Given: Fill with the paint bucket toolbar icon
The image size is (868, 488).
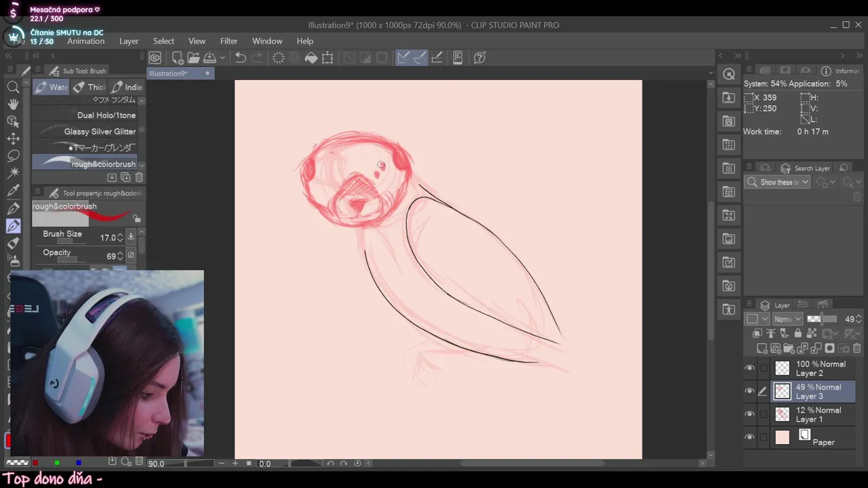Looking at the screenshot, I should click(311, 58).
